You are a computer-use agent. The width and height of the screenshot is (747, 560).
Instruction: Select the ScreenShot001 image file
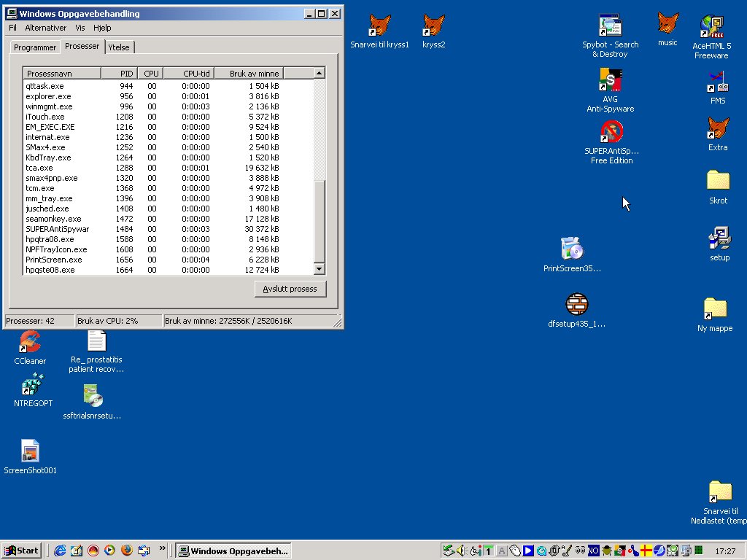pos(30,456)
